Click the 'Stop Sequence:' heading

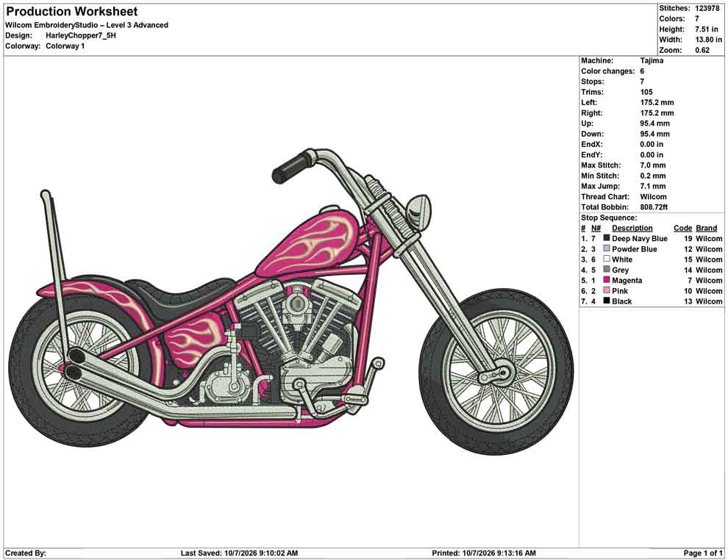point(609,218)
